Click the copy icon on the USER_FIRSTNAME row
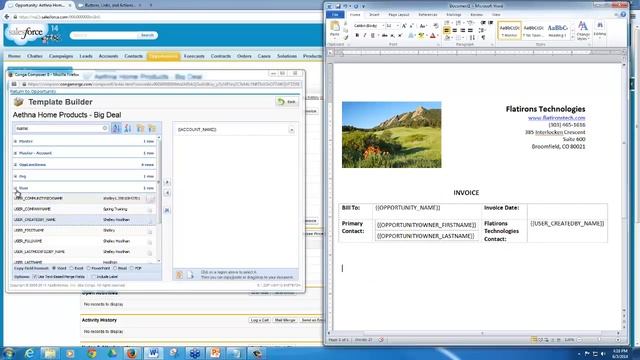This screenshot has height=360, width=640. 149,231
